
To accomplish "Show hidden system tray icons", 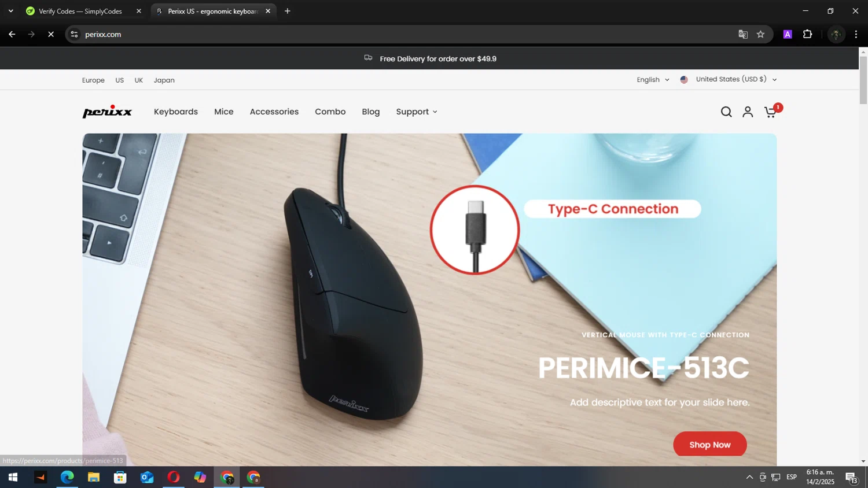I will (x=749, y=477).
